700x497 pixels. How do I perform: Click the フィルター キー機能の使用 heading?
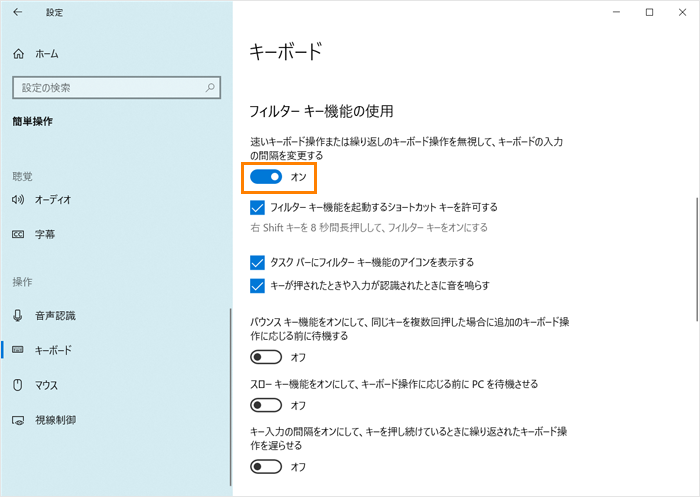pyautogui.click(x=321, y=111)
